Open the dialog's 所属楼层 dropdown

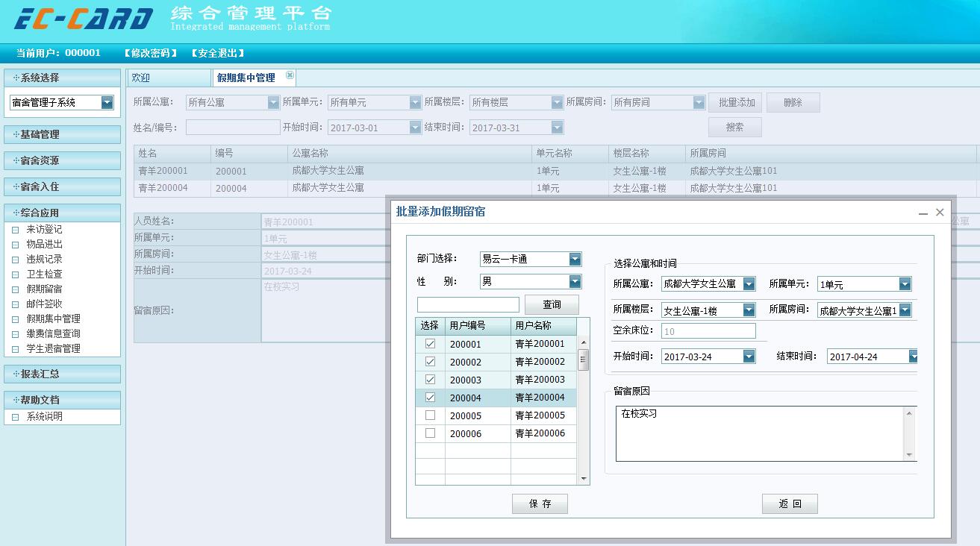click(749, 310)
